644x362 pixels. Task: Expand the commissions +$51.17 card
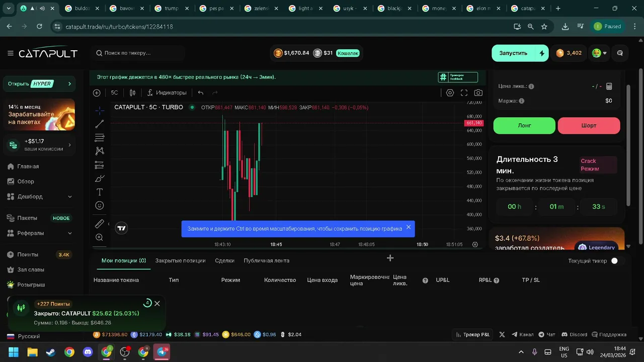pos(39,145)
